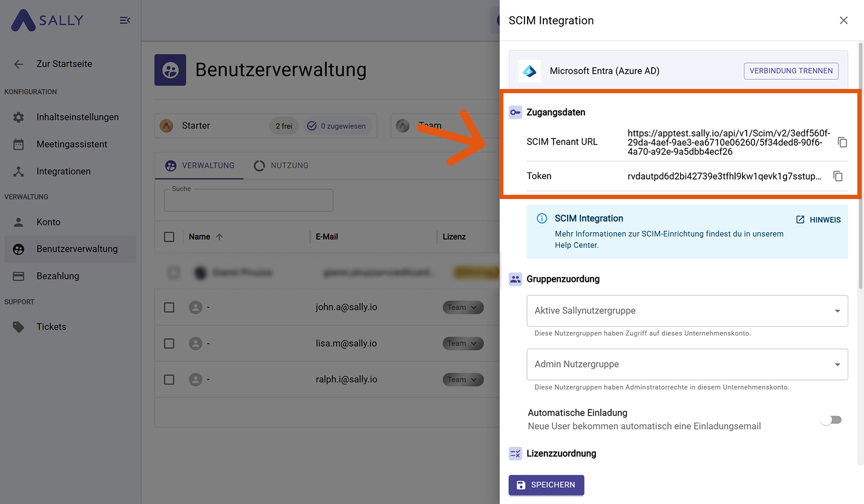The image size is (864, 504).
Task: Toggle Automatische Einladung switch
Action: tap(831, 420)
